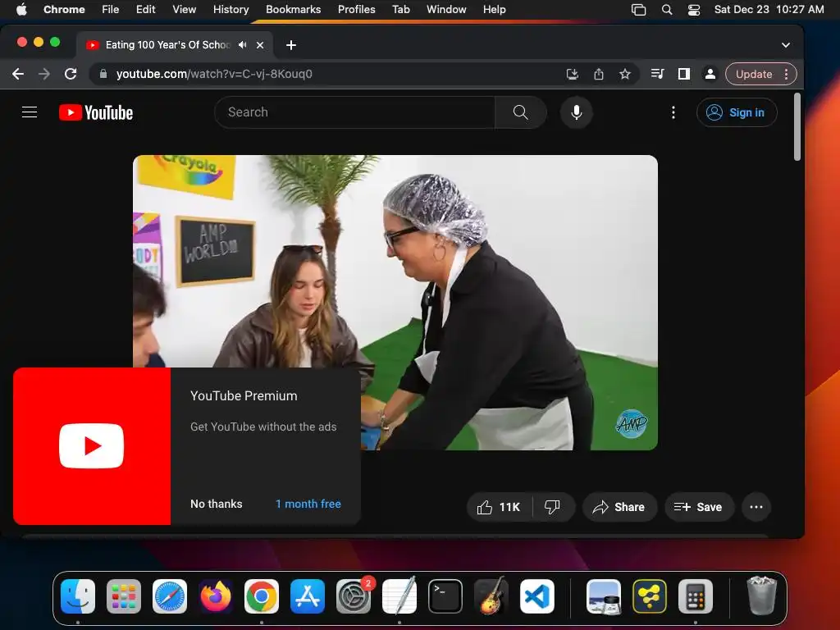Reload the YouTube page
This screenshot has height=630, width=840.
[71, 74]
